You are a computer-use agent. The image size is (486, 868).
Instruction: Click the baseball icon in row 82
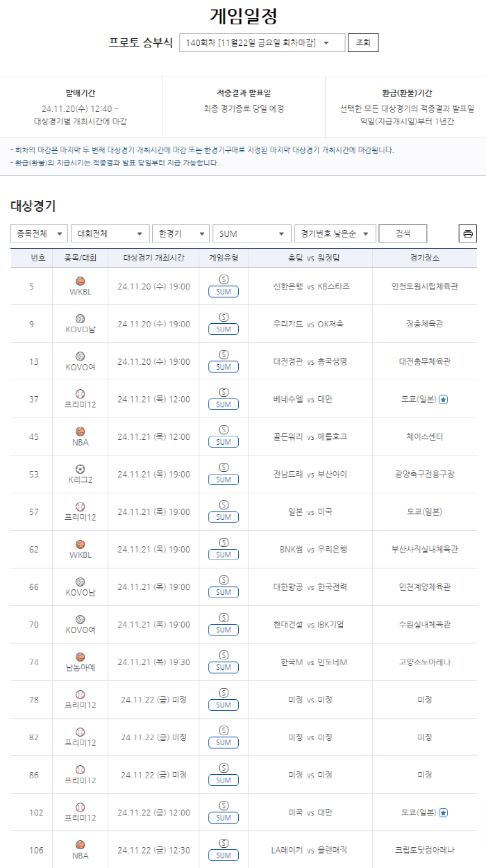point(80,732)
